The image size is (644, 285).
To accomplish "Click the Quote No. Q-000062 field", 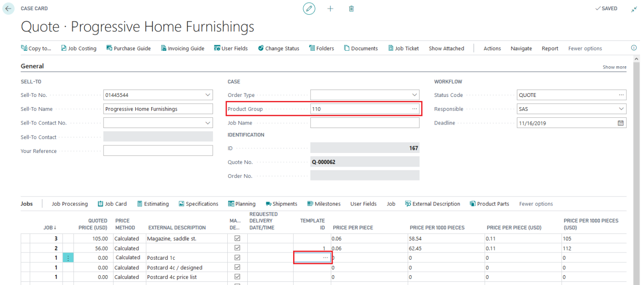I will coord(365,162).
